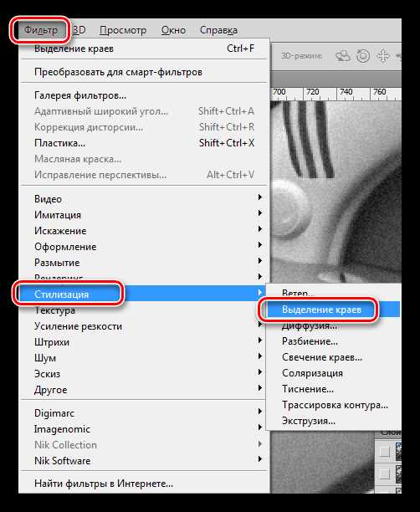420x512 pixels.
Task: Expand the Nik Software submenu arrow
Action: pos(260,458)
